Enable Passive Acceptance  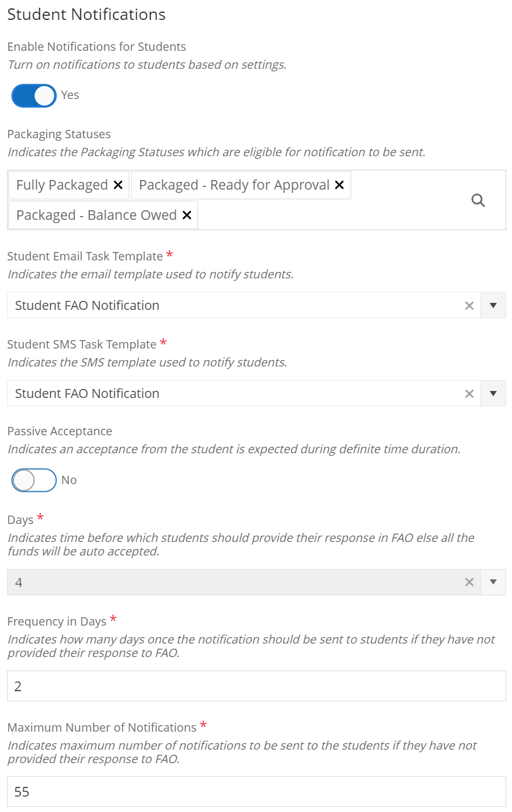[33, 480]
